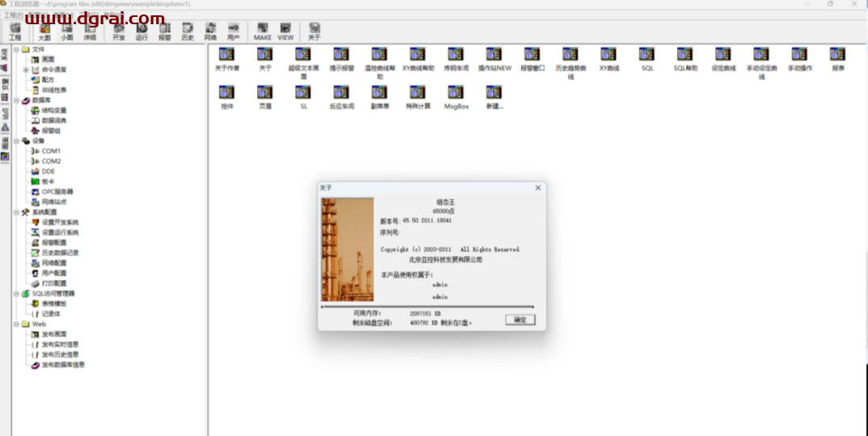Click the 运行 (Run) toolbar icon
Image resolution: width=868 pixels, height=436 pixels.
click(141, 31)
